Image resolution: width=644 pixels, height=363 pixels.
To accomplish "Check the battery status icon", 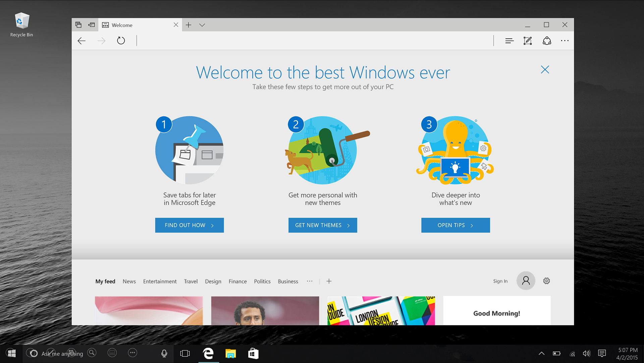I will [557, 353].
